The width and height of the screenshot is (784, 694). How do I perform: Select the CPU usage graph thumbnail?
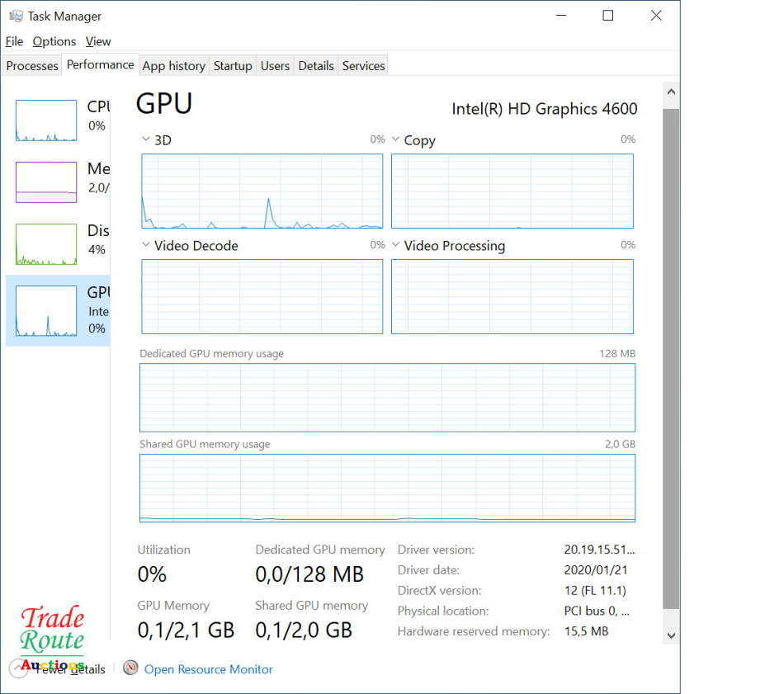tap(46, 120)
